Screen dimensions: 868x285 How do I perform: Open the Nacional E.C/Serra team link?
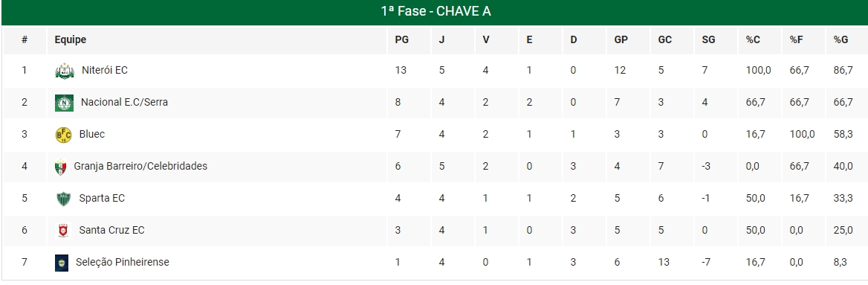pyautogui.click(x=125, y=102)
